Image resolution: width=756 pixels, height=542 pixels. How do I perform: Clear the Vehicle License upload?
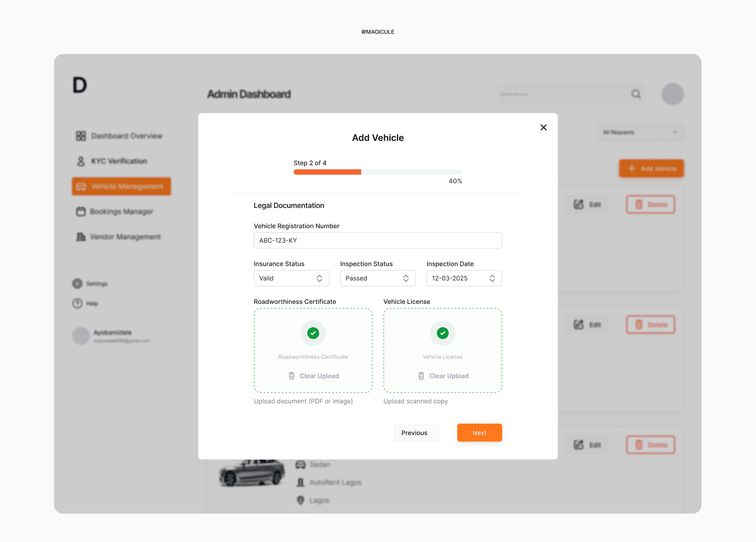[443, 376]
